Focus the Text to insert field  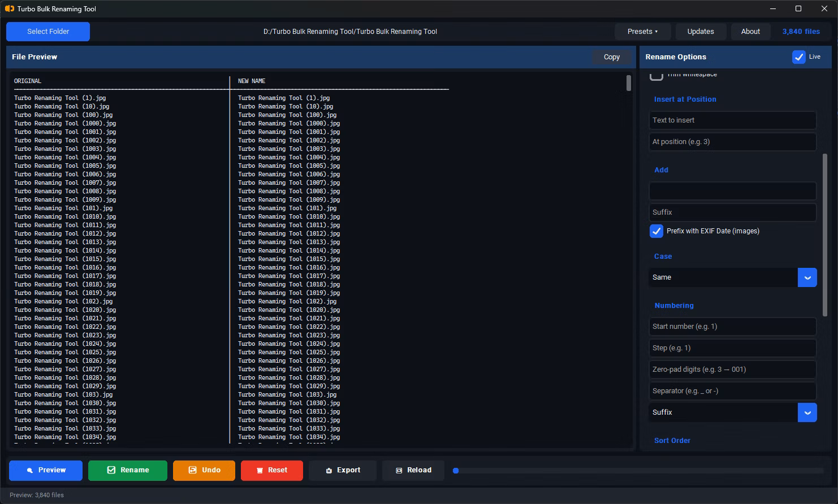(732, 120)
